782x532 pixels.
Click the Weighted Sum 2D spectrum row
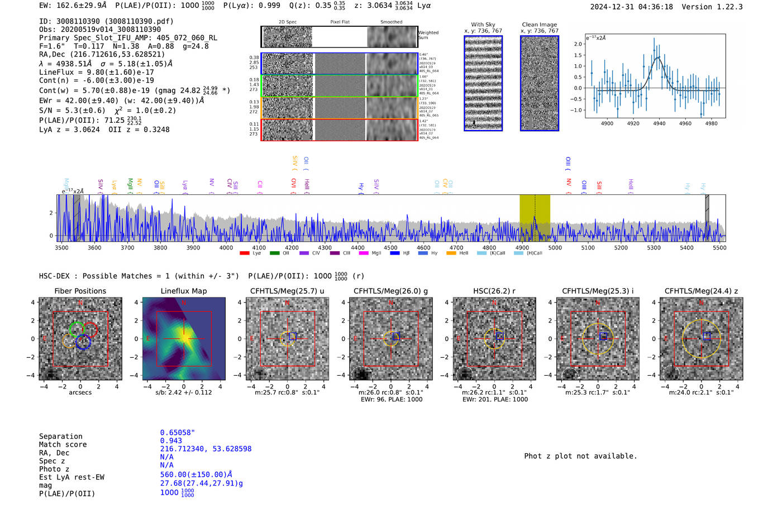tap(340, 37)
